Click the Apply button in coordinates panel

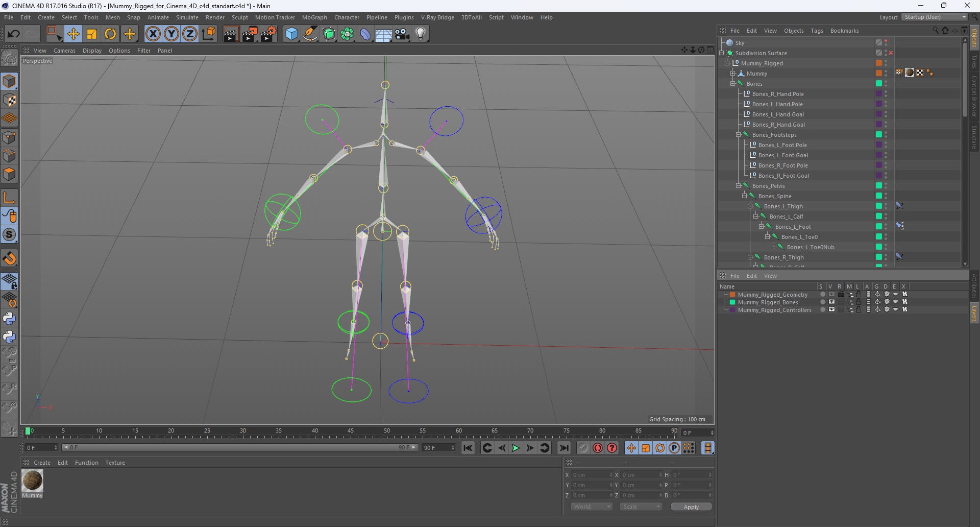click(x=691, y=507)
